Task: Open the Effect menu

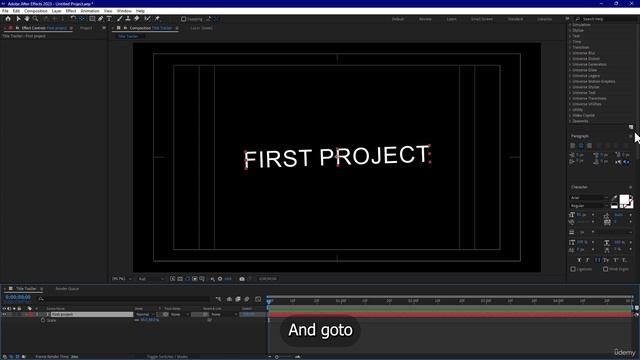Action: [x=71, y=11]
